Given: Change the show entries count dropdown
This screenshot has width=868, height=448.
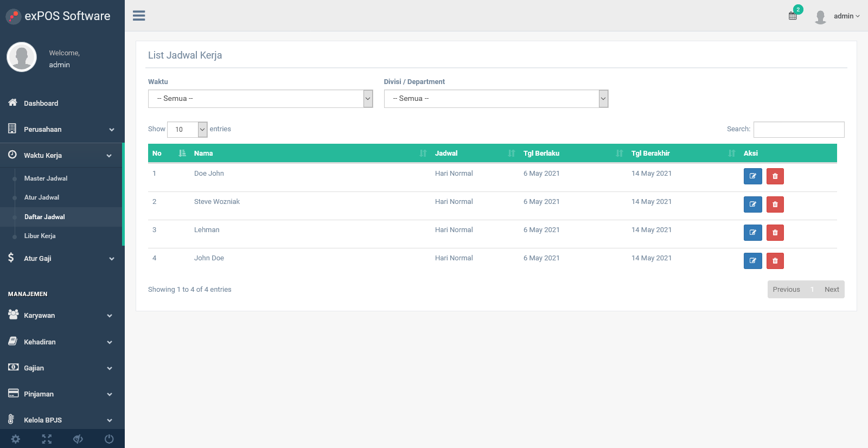Looking at the screenshot, I should [187, 129].
